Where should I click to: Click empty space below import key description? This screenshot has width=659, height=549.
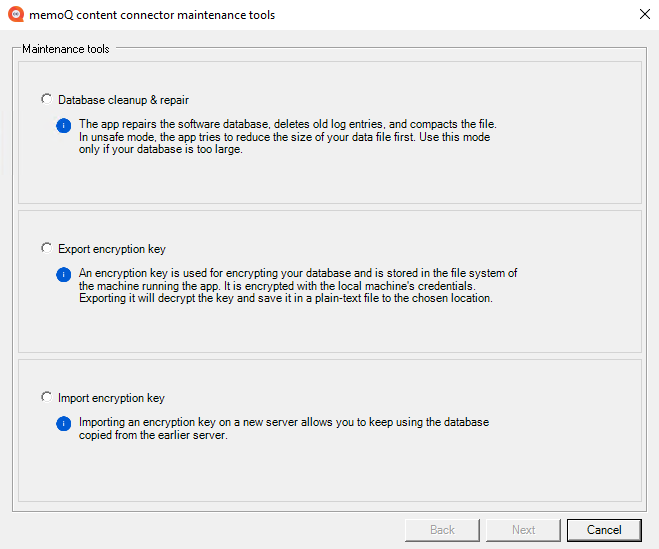click(x=330, y=470)
